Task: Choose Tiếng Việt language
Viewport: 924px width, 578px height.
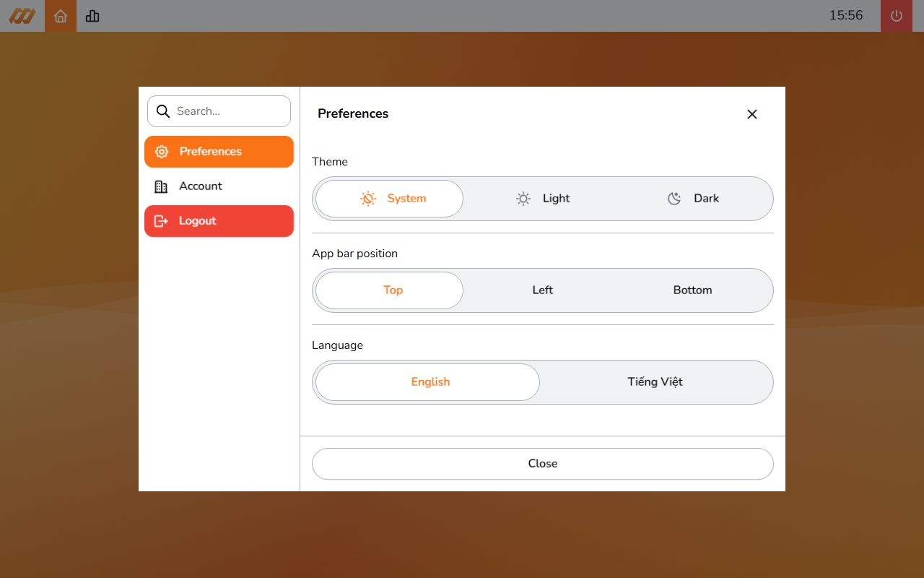Action: point(655,382)
